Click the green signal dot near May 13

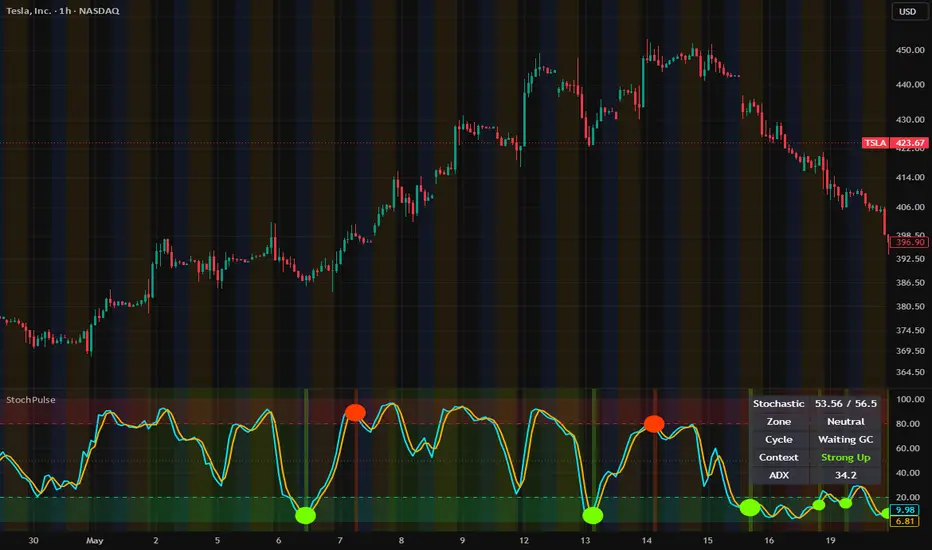click(x=593, y=515)
